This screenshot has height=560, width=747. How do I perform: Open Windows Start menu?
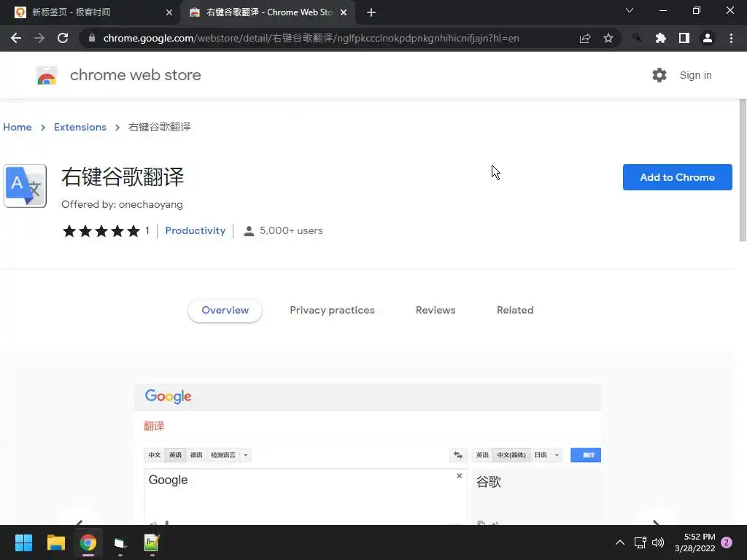coord(23,542)
